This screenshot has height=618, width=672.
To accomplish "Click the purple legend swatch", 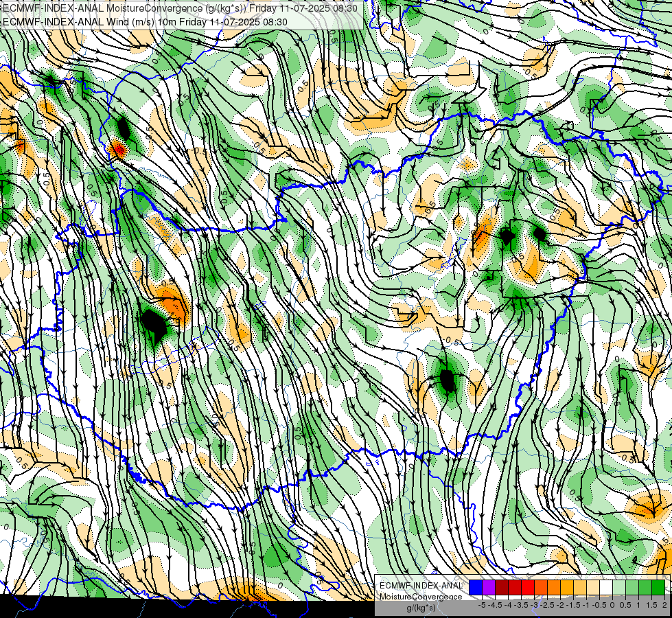I will tap(489, 587).
